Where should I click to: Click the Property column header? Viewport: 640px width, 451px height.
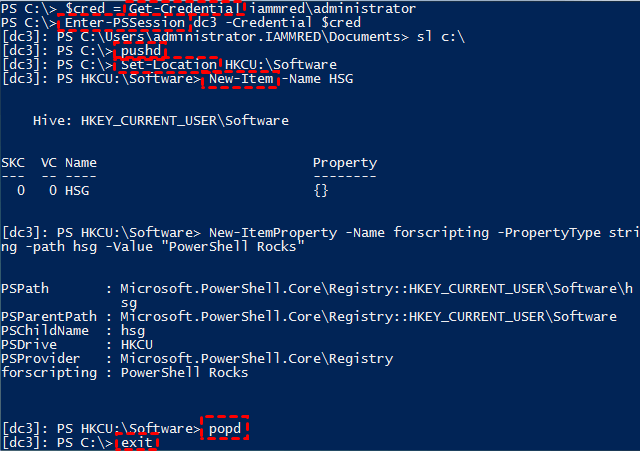[x=345, y=162]
